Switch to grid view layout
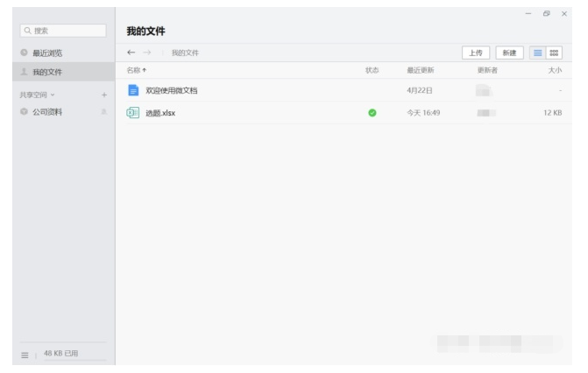588x373 pixels. pyautogui.click(x=556, y=53)
